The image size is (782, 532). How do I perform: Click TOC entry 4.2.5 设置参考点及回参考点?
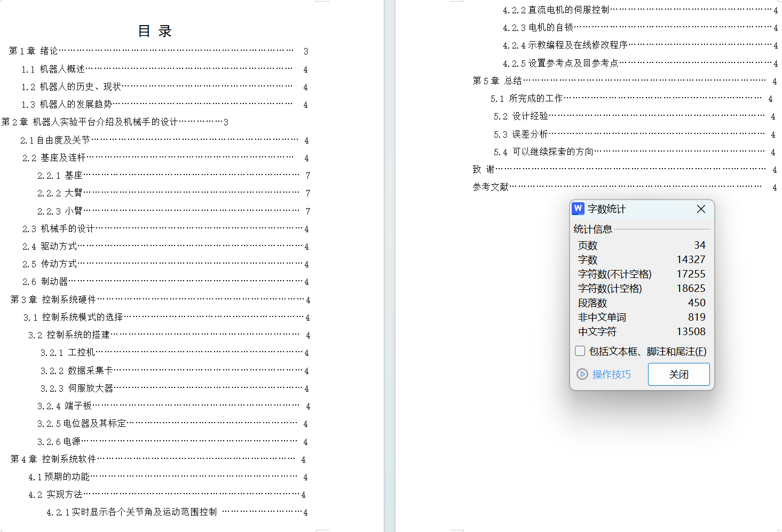tap(641, 63)
